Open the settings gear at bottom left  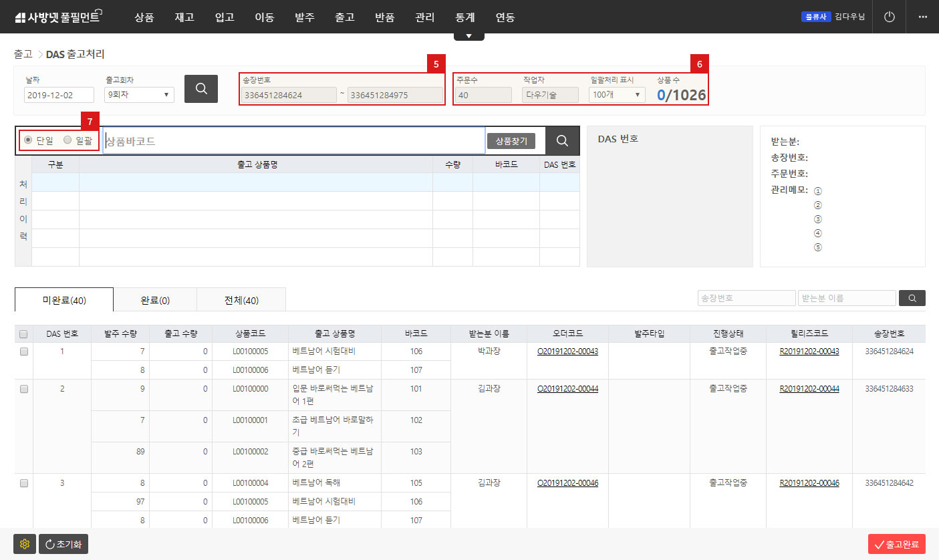24,543
